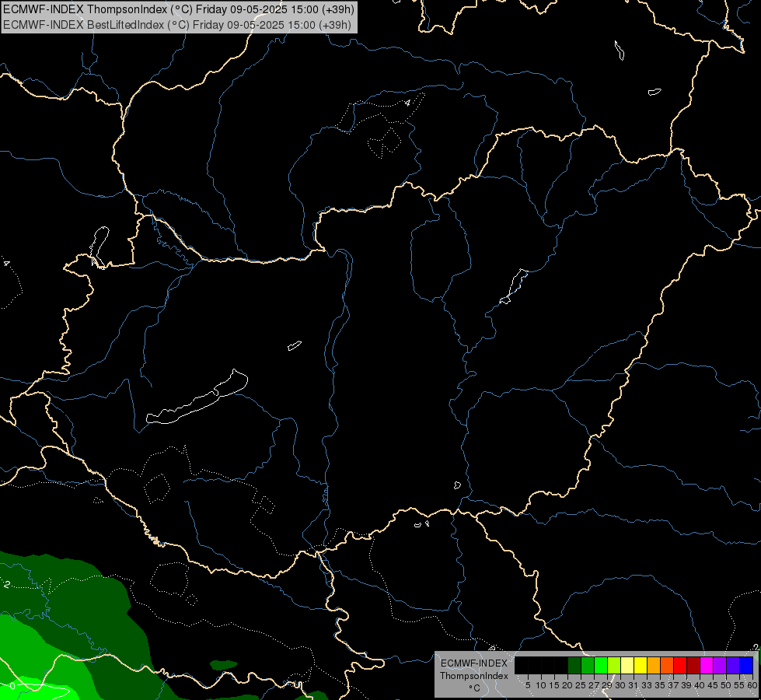Click the legend scale value 35
The height and width of the screenshot is (700, 761).
click(x=660, y=685)
